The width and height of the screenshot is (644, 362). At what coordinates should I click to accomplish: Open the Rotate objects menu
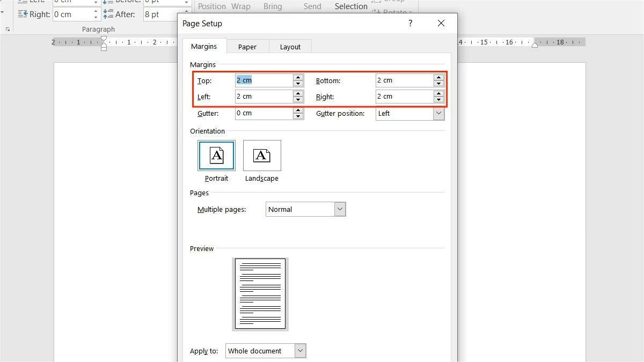point(394,12)
